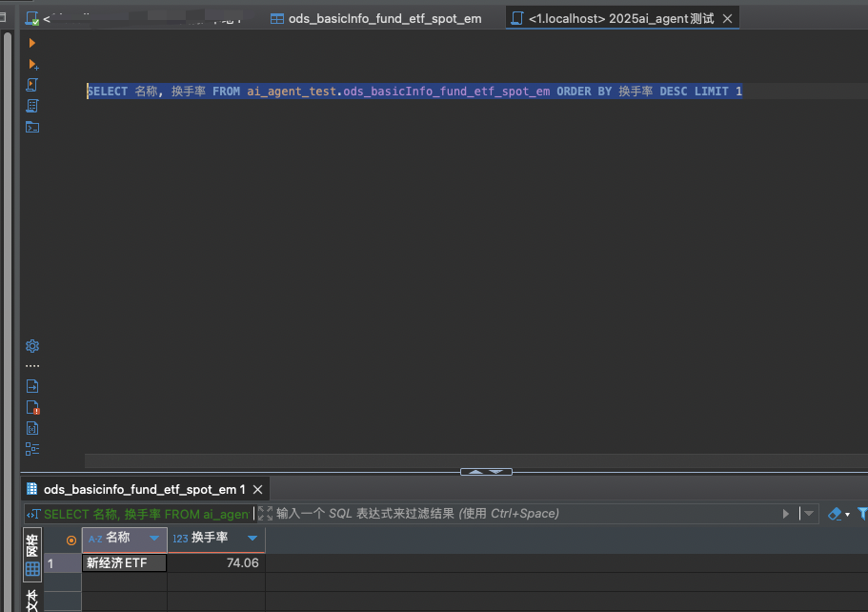Image resolution: width=868 pixels, height=612 pixels.
Task: Toggle the grid view icon beside the results
Action: click(x=31, y=569)
